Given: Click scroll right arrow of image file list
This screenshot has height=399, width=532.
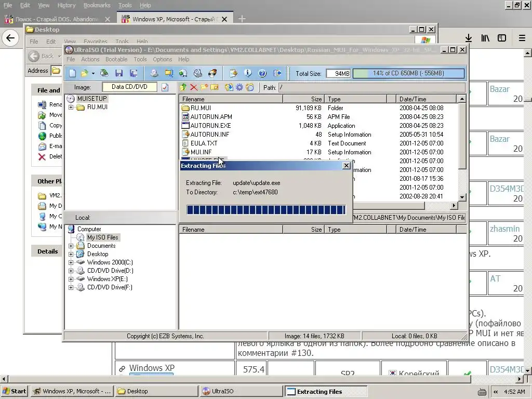Looking at the screenshot, I should (454, 206).
